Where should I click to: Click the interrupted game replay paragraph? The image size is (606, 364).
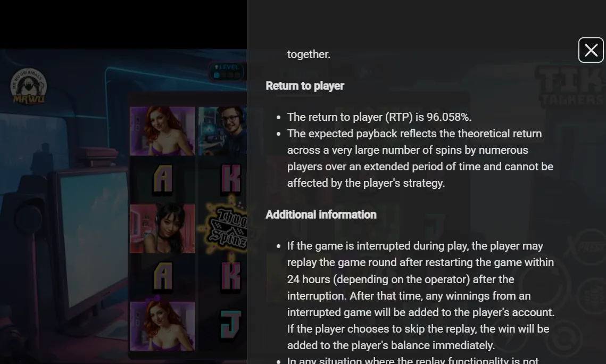click(x=421, y=295)
